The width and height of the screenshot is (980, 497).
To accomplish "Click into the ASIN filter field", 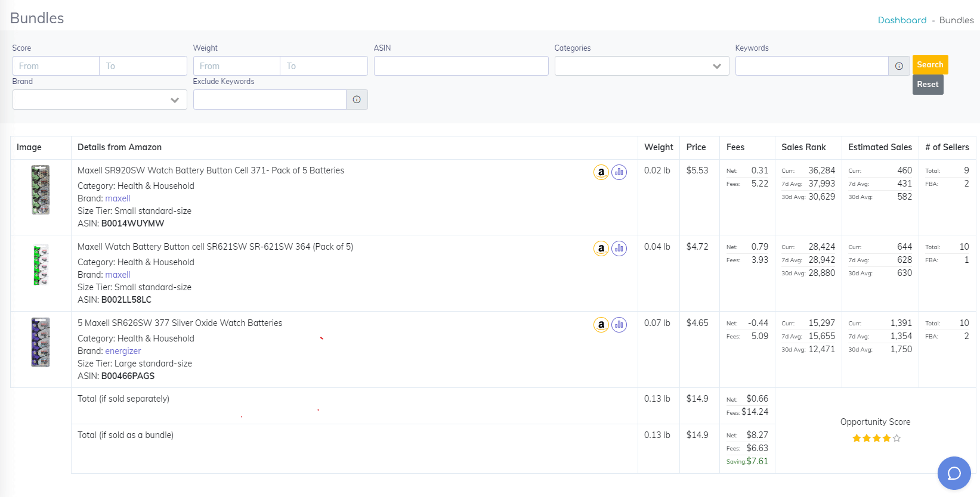I will click(461, 66).
